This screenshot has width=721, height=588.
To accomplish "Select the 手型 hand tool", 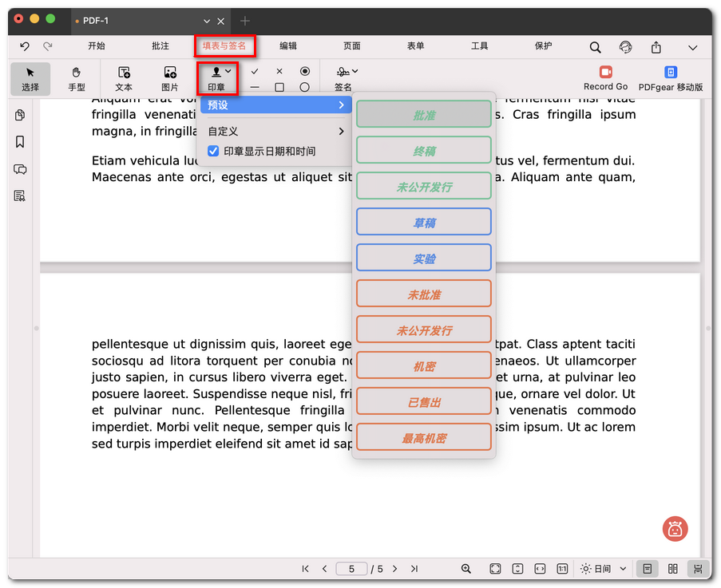I will coord(76,78).
